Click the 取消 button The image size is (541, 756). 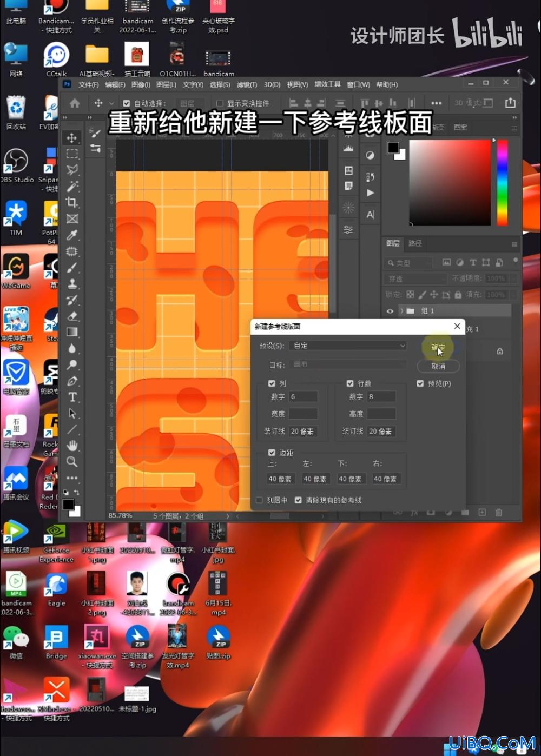[x=438, y=366]
